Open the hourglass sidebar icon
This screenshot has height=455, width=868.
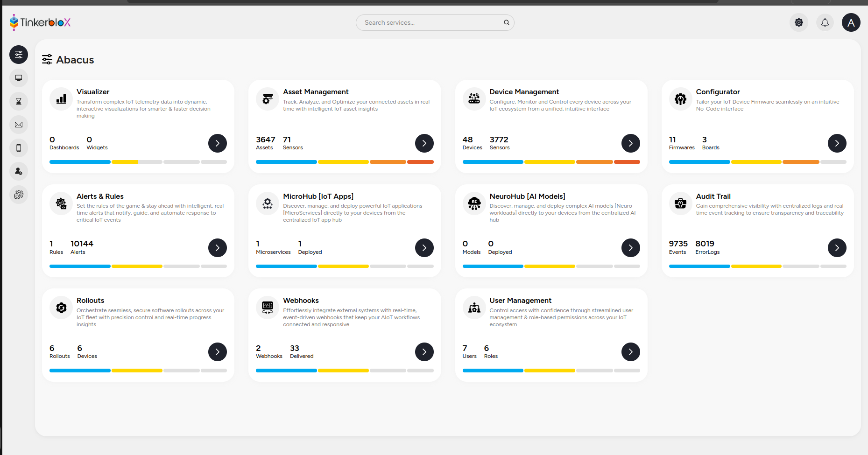tap(19, 101)
